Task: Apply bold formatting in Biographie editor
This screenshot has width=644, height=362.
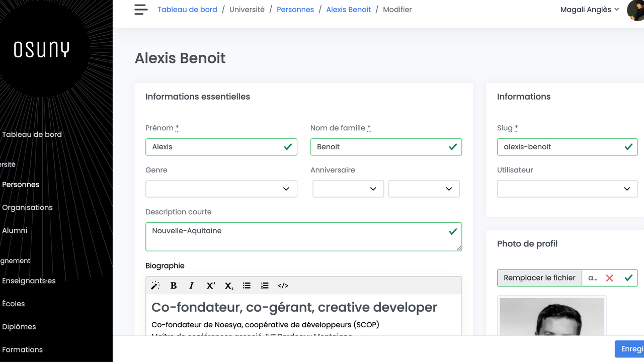Action: [x=174, y=286]
